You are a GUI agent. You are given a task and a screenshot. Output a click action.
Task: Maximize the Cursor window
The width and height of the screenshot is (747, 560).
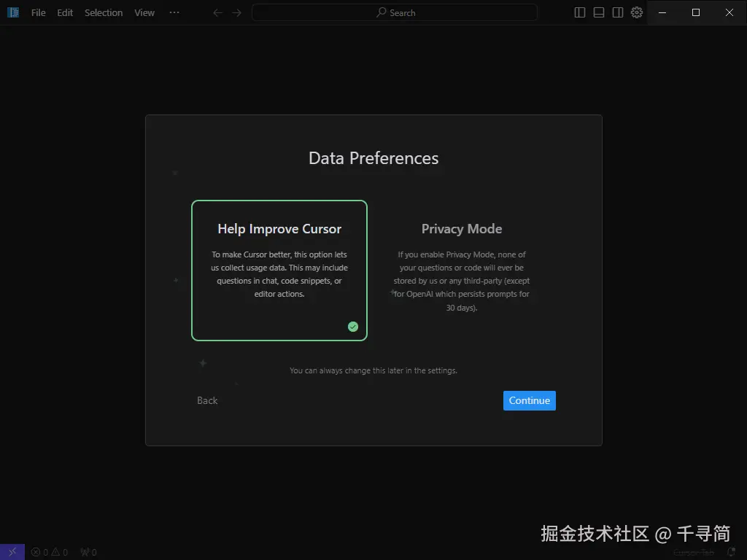click(696, 13)
